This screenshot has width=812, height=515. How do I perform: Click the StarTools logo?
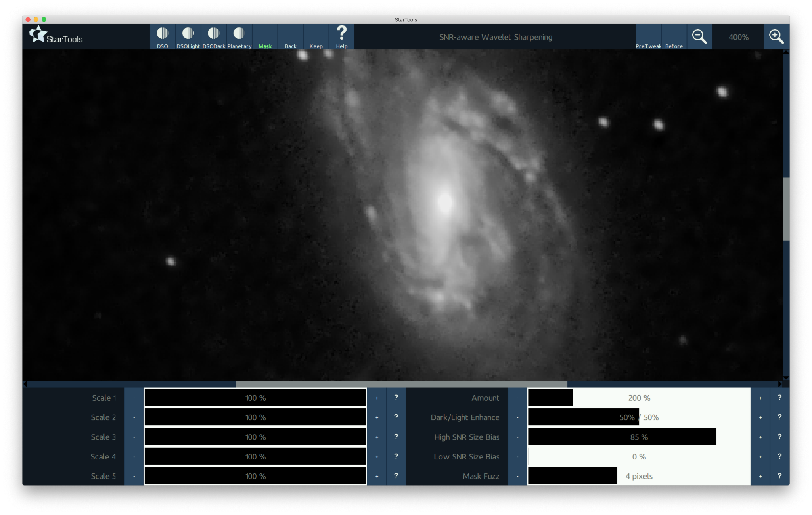click(56, 36)
